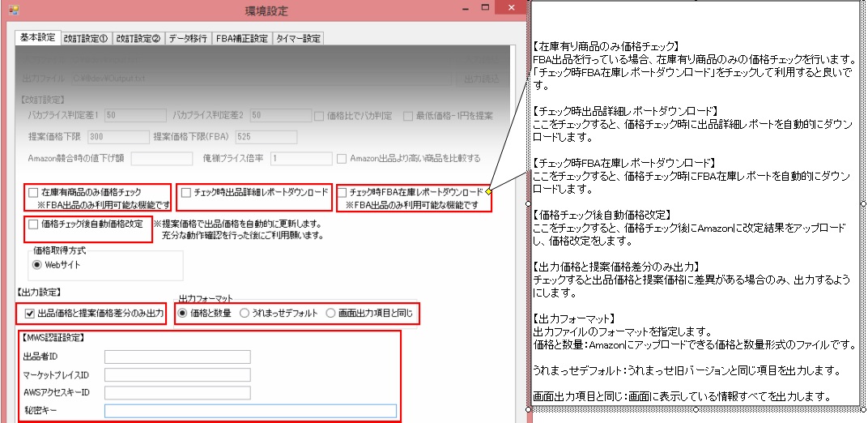Tick チェック時出品詳細レポートダウンロード checkbox

[x=186, y=193]
